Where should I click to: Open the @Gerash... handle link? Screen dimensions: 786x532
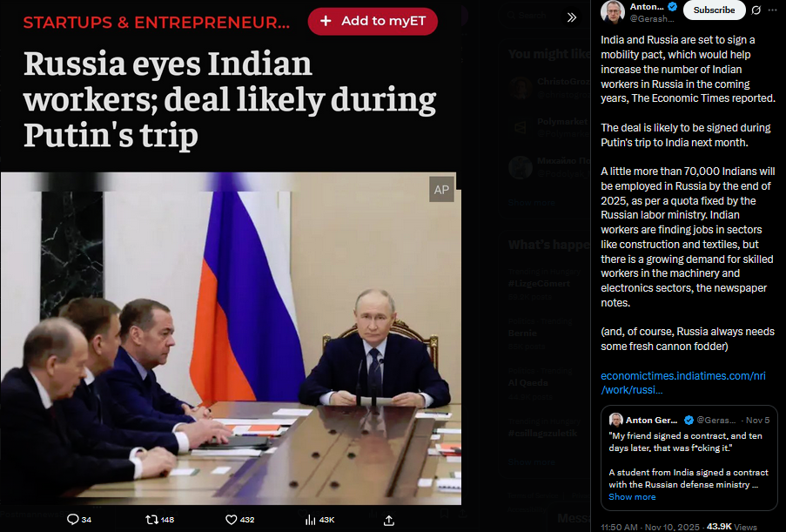point(652,18)
